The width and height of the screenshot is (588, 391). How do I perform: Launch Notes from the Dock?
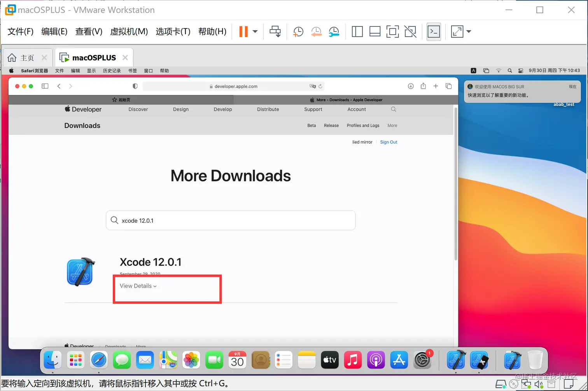(x=307, y=360)
